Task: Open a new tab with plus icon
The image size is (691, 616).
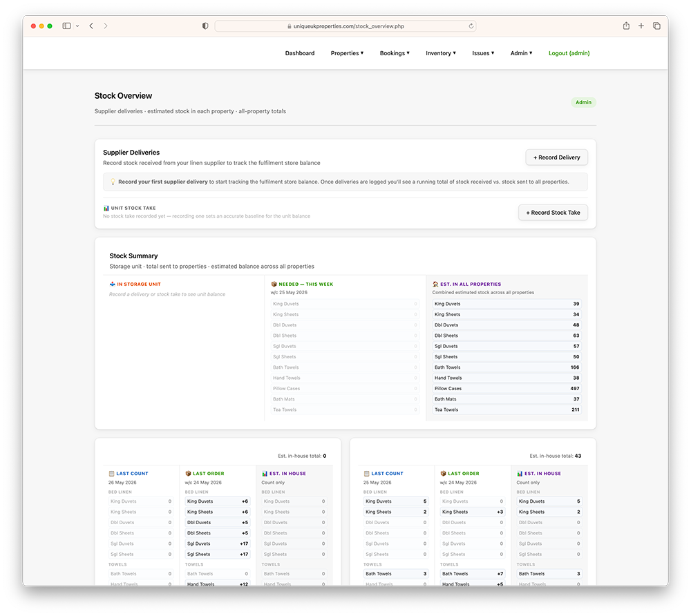Action: 641,26
